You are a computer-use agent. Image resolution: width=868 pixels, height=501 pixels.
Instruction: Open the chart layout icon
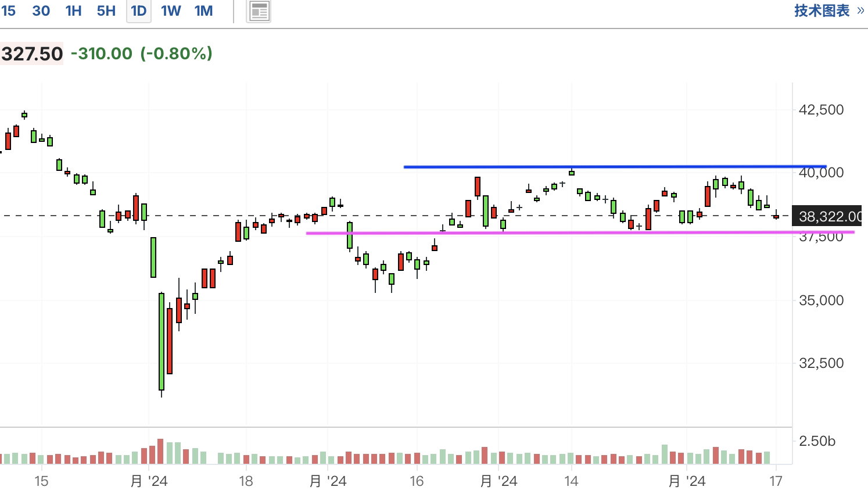pyautogui.click(x=259, y=11)
